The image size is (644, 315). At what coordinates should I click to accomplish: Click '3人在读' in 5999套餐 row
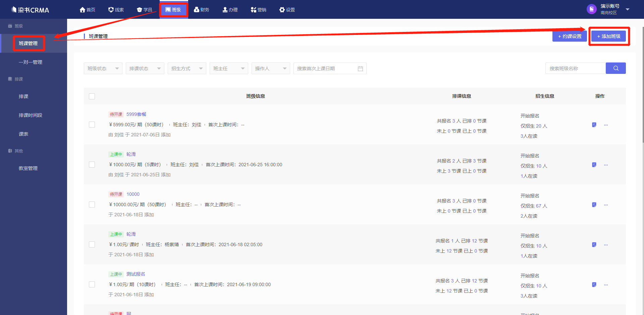click(529, 136)
